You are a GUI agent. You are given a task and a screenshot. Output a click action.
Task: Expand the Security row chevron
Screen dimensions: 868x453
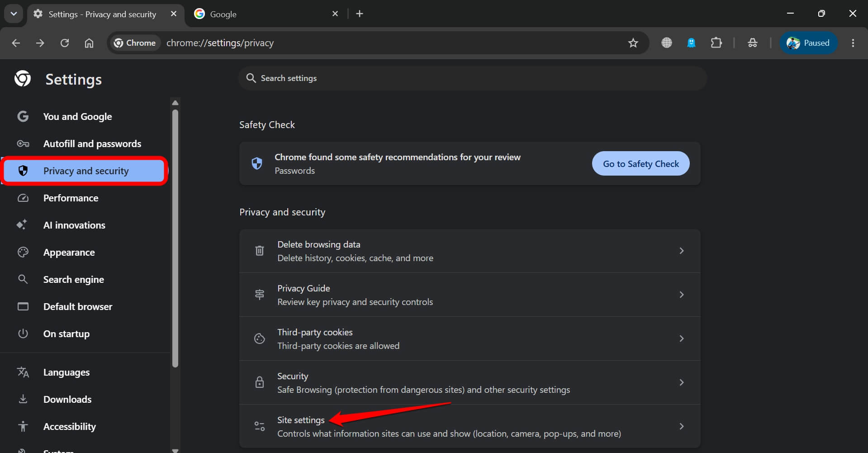[x=682, y=382]
